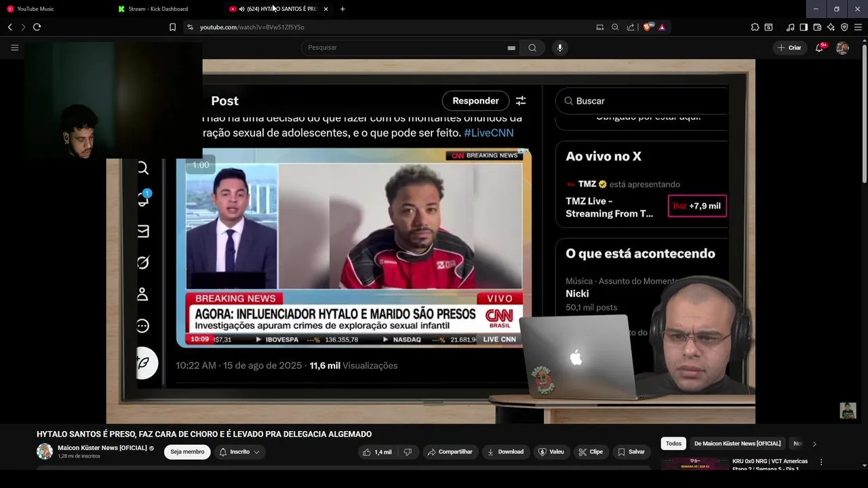The height and width of the screenshot is (488, 868).
Task: Go back using the browser back arrow
Action: coord(10,27)
